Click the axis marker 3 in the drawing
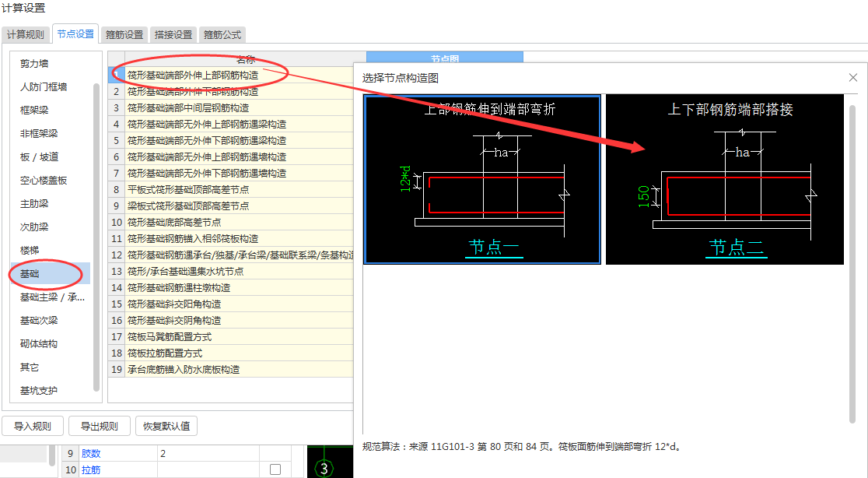 [x=324, y=469]
